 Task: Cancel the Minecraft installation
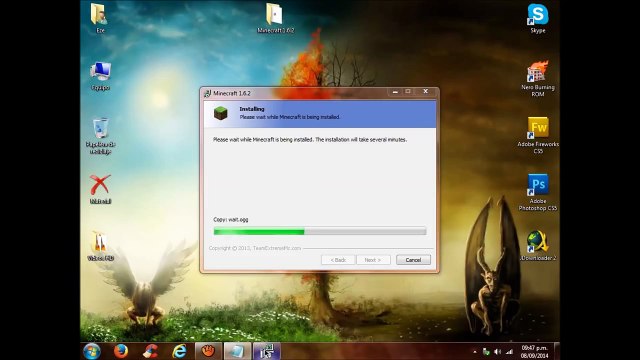point(413,260)
